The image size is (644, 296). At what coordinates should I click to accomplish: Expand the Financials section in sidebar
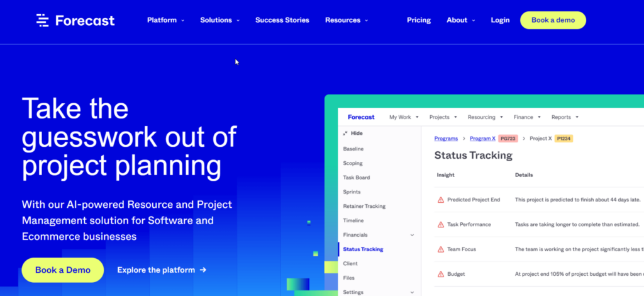point(412,235)
